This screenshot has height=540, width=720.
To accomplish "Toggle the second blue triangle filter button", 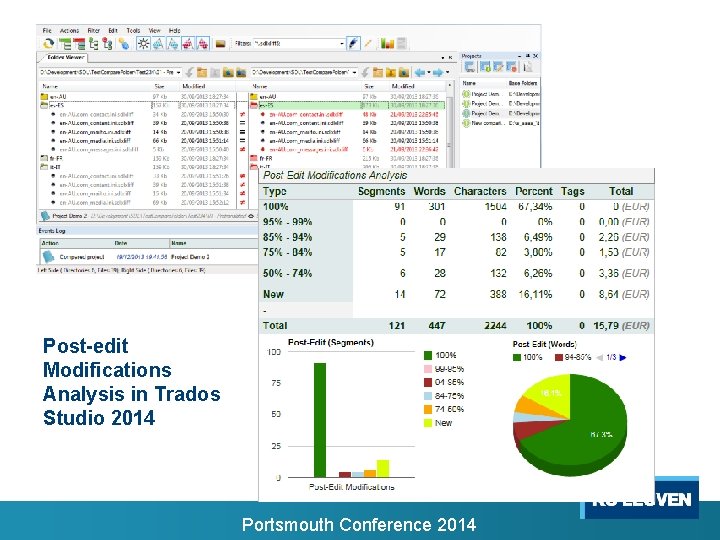I will pyautogui.click(x=173, y=44).
